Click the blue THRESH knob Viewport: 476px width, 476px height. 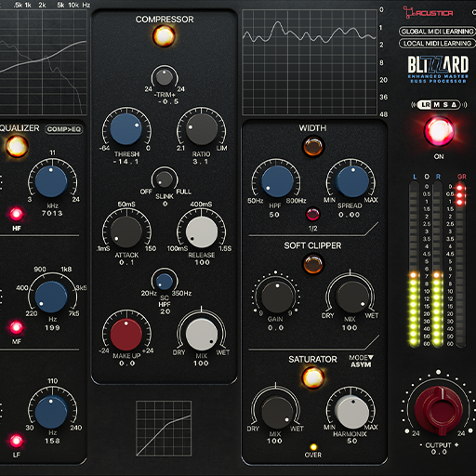click(x=126, y=129)
